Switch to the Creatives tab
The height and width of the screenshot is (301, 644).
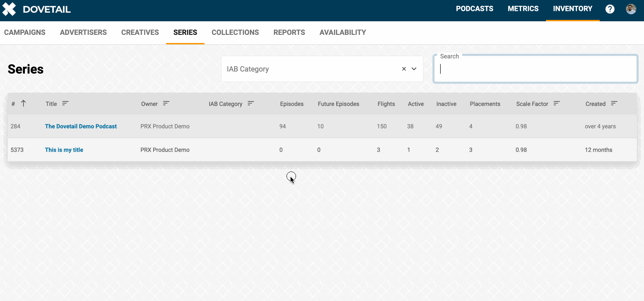[x=140, y=33]
